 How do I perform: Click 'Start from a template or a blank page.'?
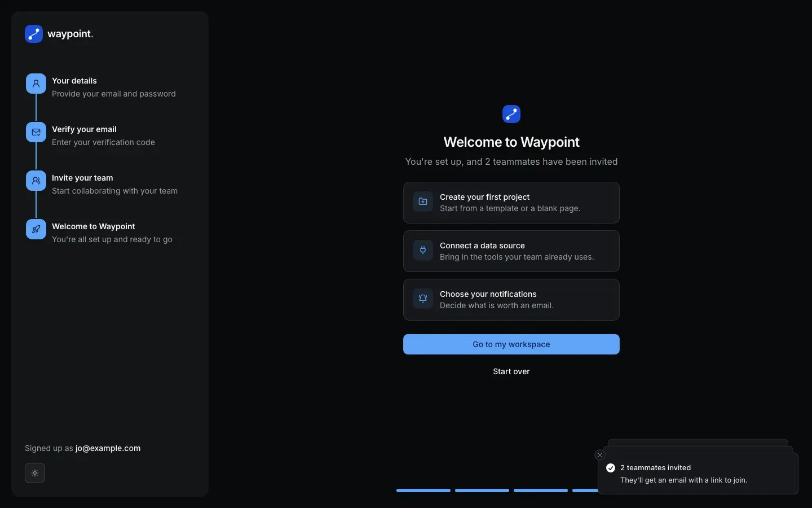(510, 208)
